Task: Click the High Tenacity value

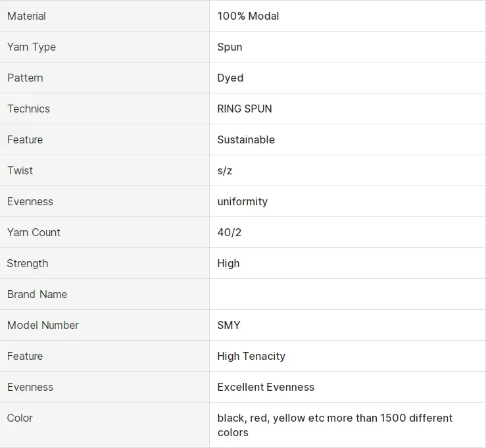Action: coord(251,356)
